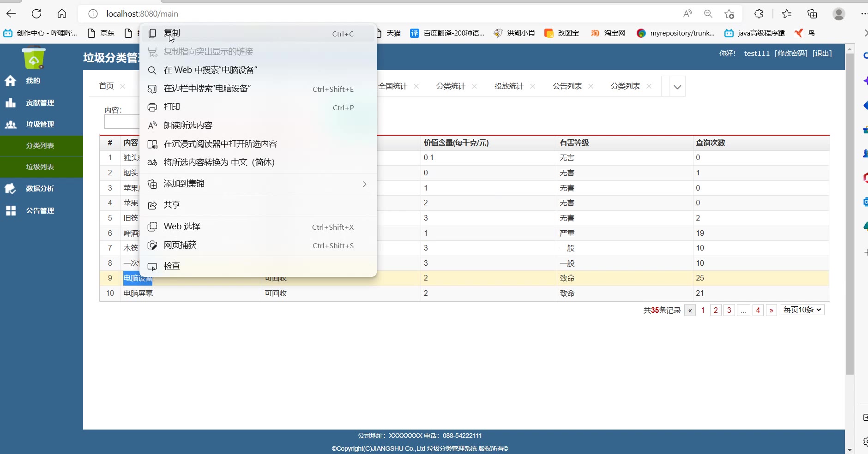The height and width of the screenshot is (454, 868).
Task: Choose 检查 from context menu
Action: 258,266
